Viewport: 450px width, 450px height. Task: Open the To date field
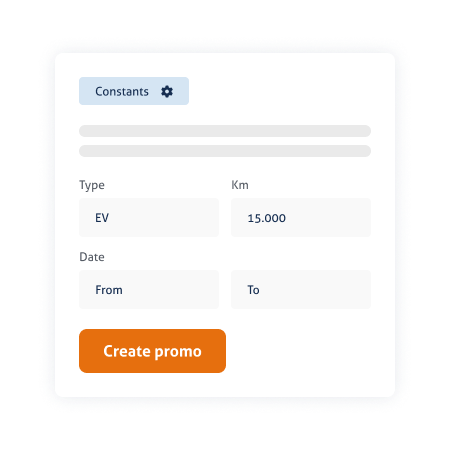[x=301, y=290]
